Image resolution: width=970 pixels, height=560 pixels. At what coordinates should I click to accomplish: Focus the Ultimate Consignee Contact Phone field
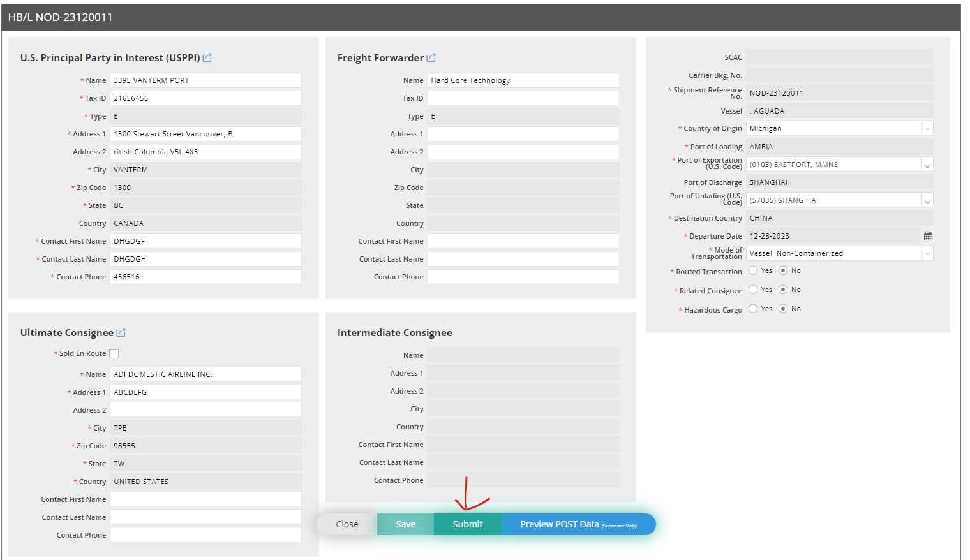point(205,534)
